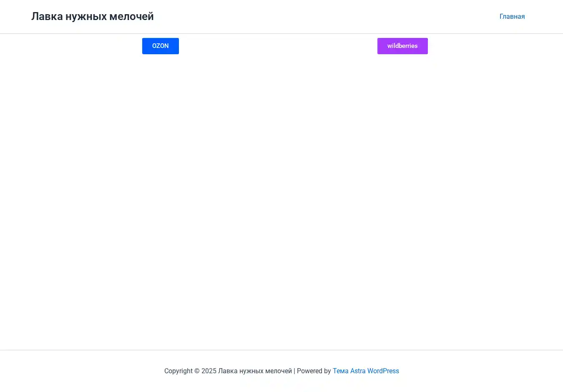The width and height of the screenshot is (563, 392).
Task: Click the © symbol in the footer
Action: click(197, 371)
